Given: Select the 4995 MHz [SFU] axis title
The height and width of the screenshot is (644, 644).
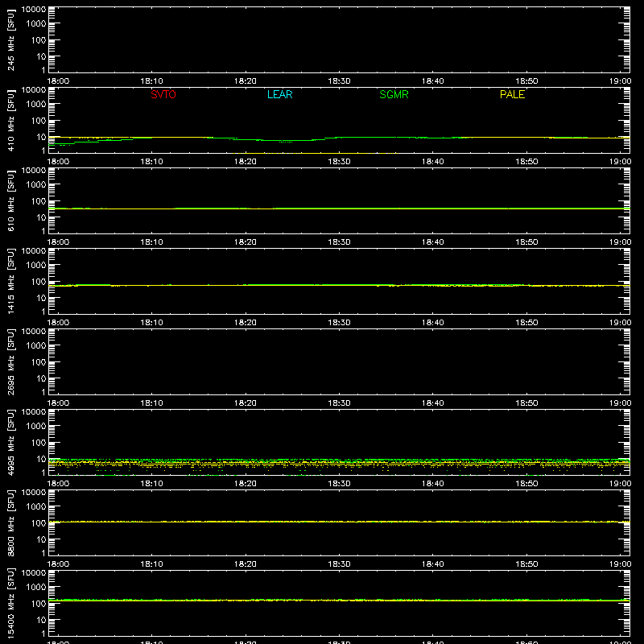Looking at the screenshot, I should tap(11, 442).
